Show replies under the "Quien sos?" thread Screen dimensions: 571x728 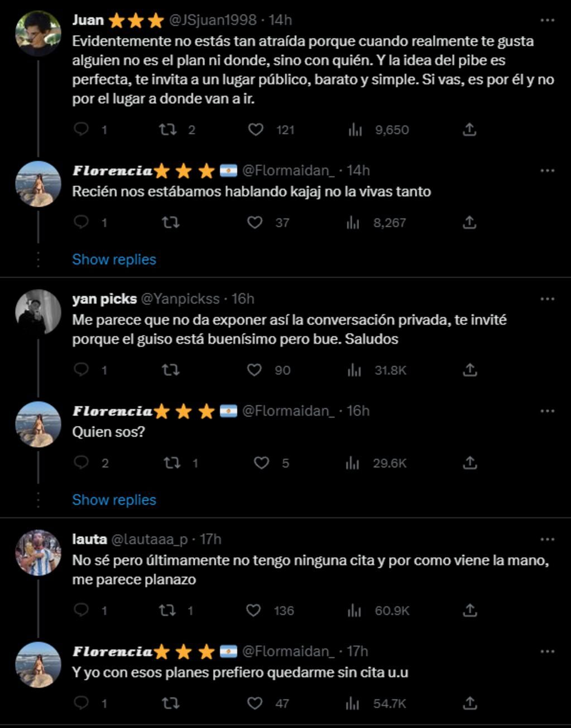pos(113,500)
